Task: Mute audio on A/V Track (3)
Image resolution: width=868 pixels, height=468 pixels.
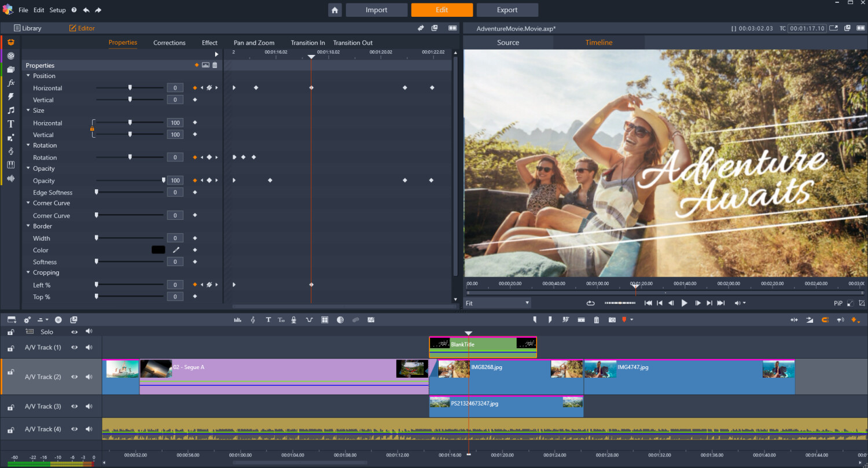Action: point(89,407)
